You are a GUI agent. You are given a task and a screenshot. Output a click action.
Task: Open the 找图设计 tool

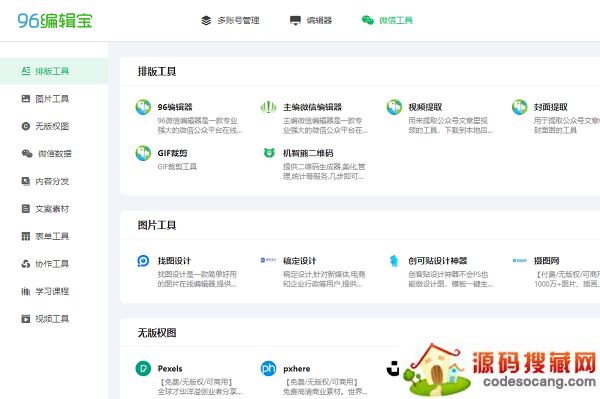(174, 261)
